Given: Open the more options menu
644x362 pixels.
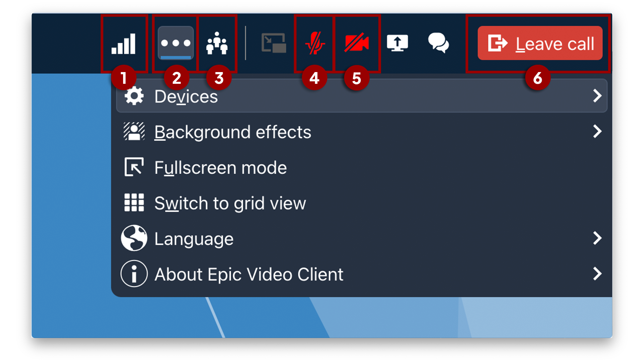Looking at the screenshot, I should click(x=176, y=43).
